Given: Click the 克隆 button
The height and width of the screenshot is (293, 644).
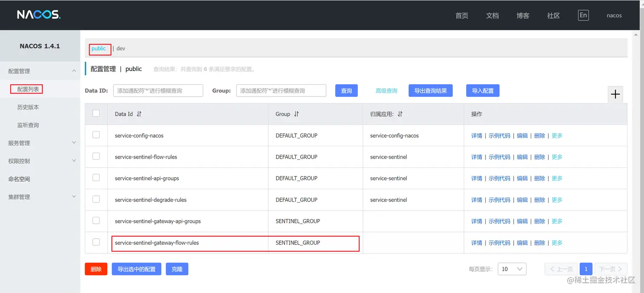Looking at the screenshot, I should pos(177,269).
